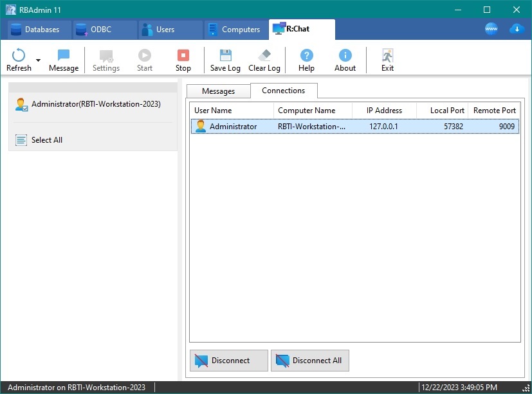Open Help question mark icon
This screenshot has width=532, height=394.
(x=306, y=55)
